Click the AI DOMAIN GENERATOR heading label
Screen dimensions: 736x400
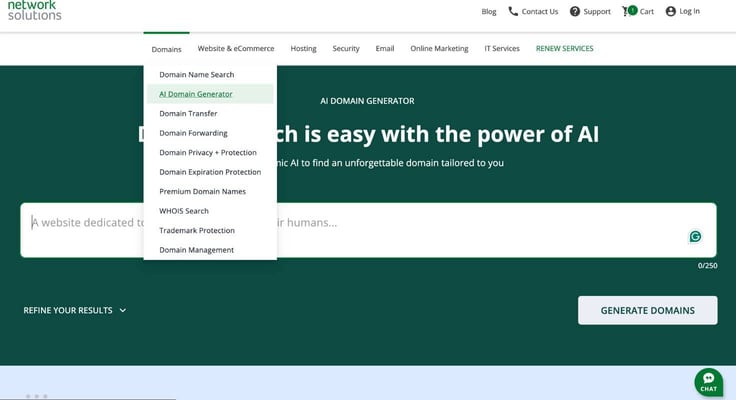tap(368, 101)
